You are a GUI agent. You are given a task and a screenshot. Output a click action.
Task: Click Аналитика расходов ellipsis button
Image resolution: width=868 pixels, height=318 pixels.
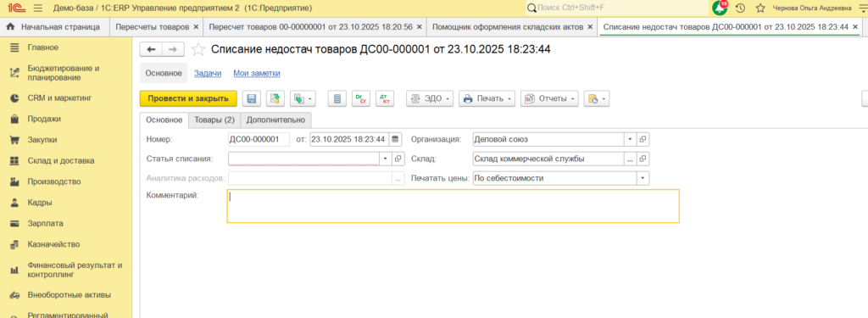pyautogui.click(x=398, y=178)
